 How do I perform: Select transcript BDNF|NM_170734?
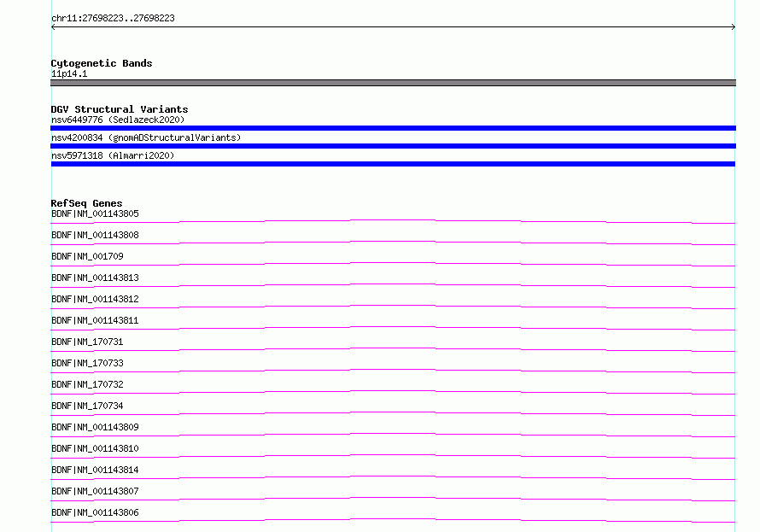[87, 406]
